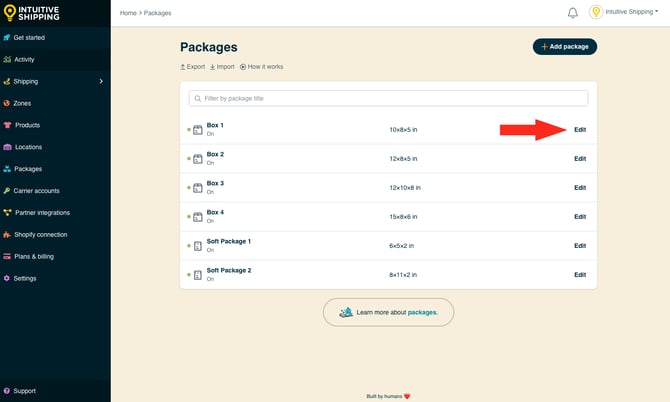Open Partner integrations menu item
The height and width of the screenshot is (402, 670).
click(x=42, y=212)
